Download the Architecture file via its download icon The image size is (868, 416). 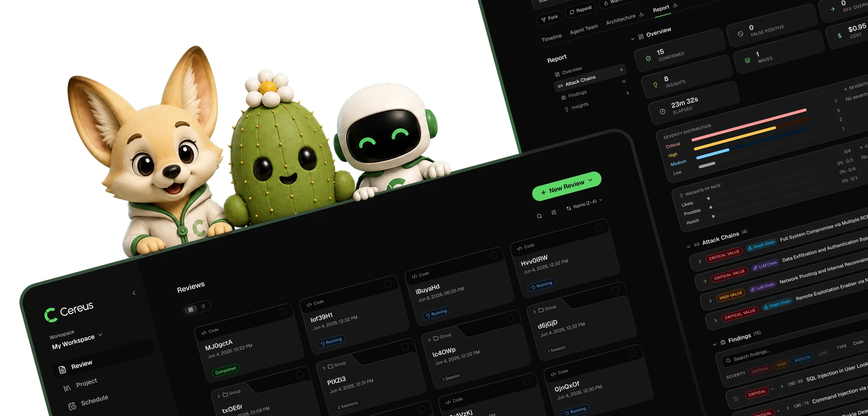(641, 14)
